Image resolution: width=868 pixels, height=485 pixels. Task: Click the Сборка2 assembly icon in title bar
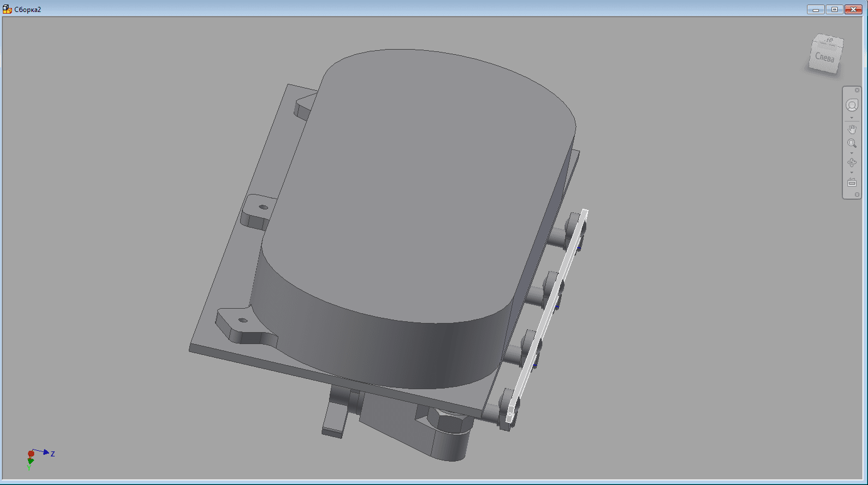[x=7, y=10]
